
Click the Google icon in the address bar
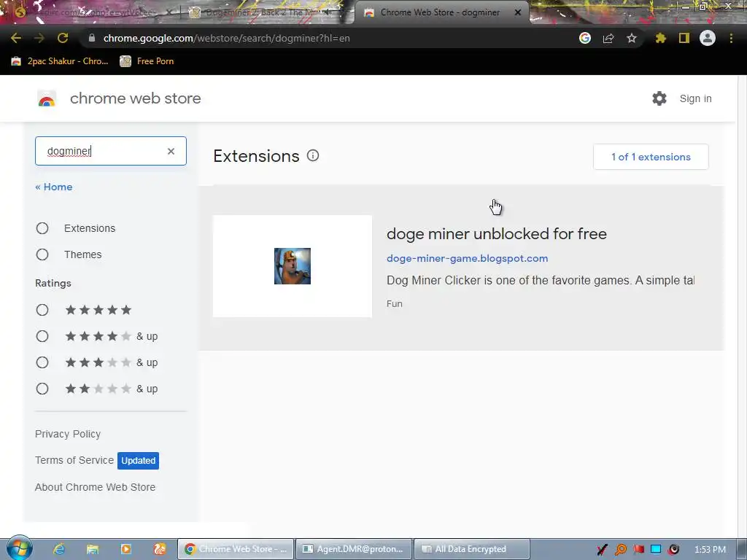(x=585, y=38)
